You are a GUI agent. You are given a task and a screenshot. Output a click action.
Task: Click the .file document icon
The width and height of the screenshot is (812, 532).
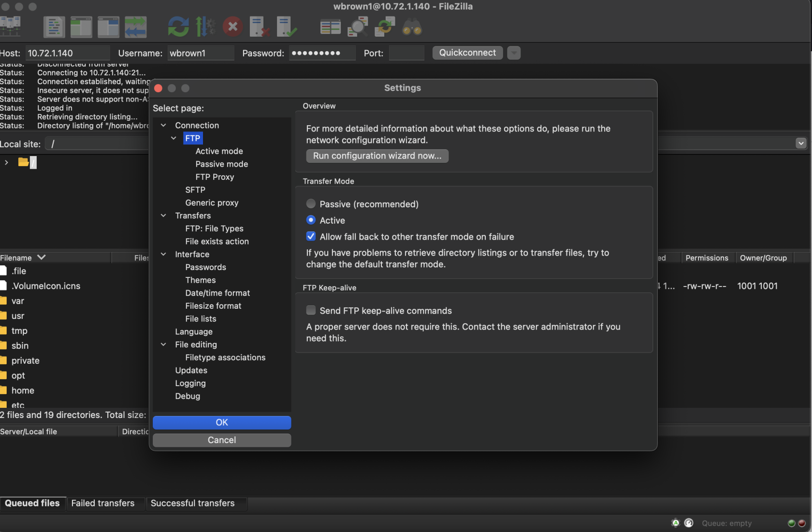[x=3, y=271]
